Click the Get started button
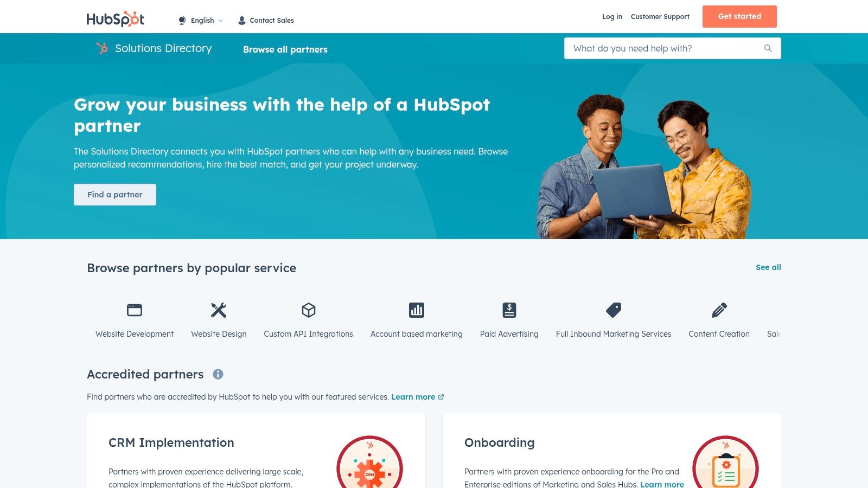Viewport: 868px width, 488px height. [x=739, y=16]
